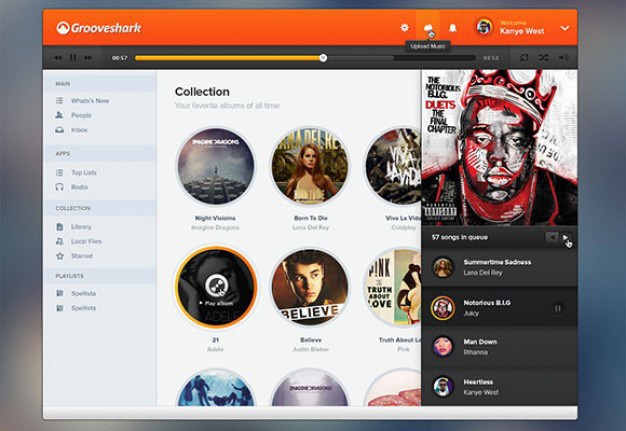Click the Library document icon
This screenshot has width=626, height=431.
coord(59,227)
